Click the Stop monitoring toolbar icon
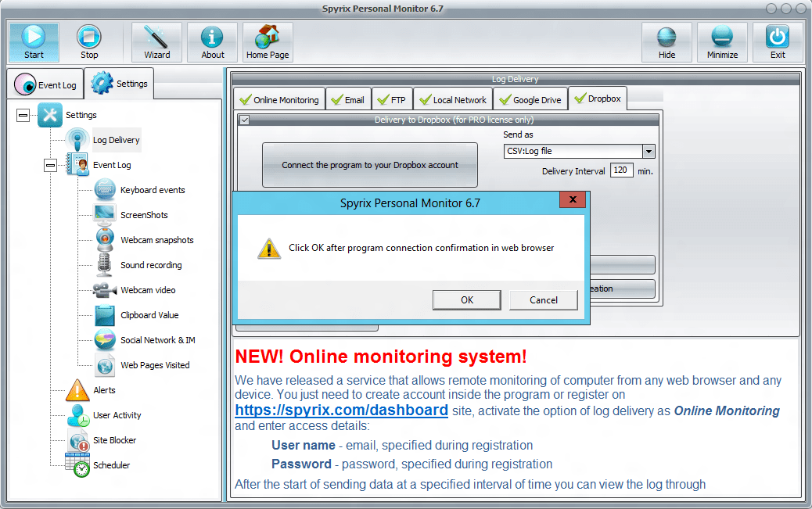 click(x=89, y=42)
